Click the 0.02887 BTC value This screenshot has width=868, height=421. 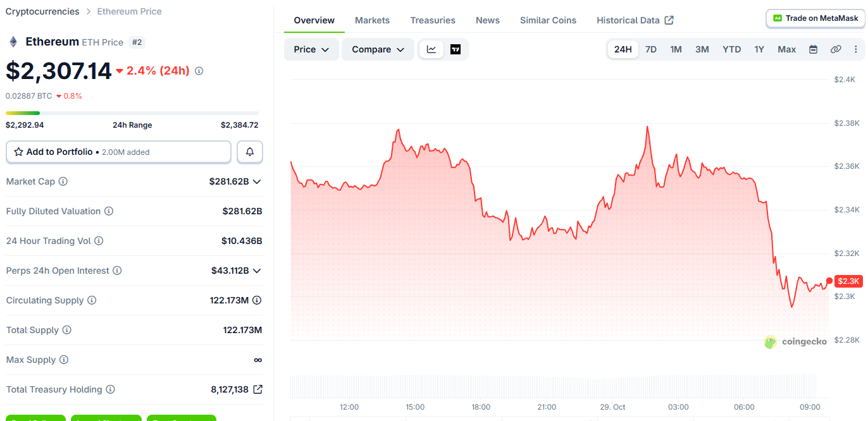tap(29, 96)
